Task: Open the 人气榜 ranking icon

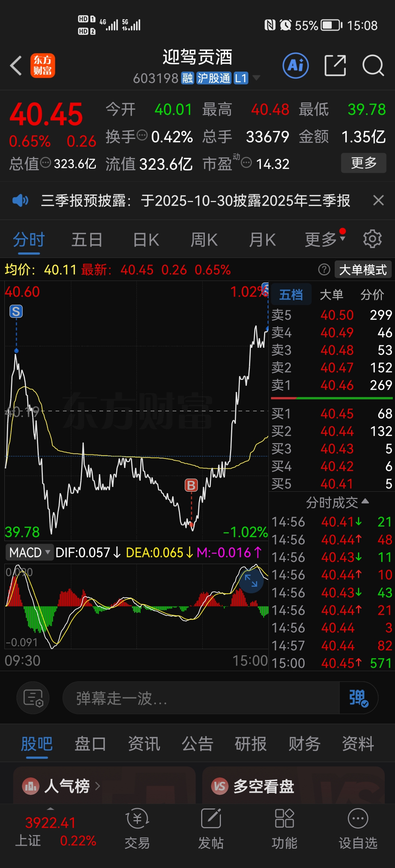Action: coord(31,786)
